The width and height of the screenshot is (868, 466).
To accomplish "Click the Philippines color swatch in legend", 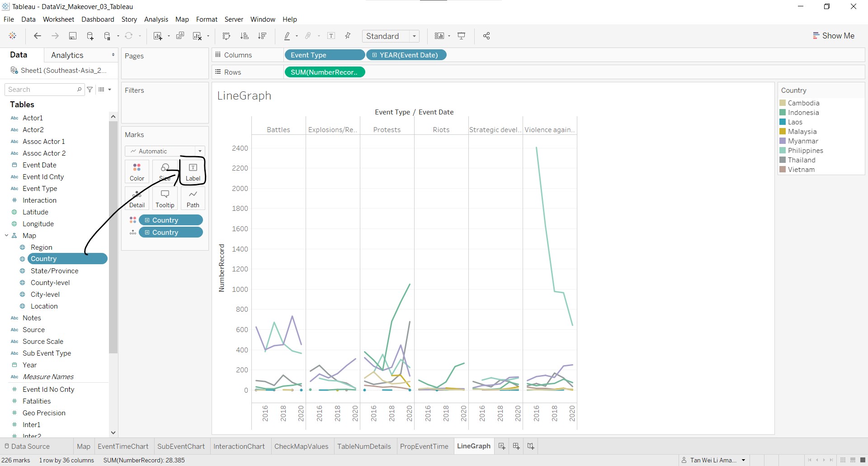I will 783,151.
